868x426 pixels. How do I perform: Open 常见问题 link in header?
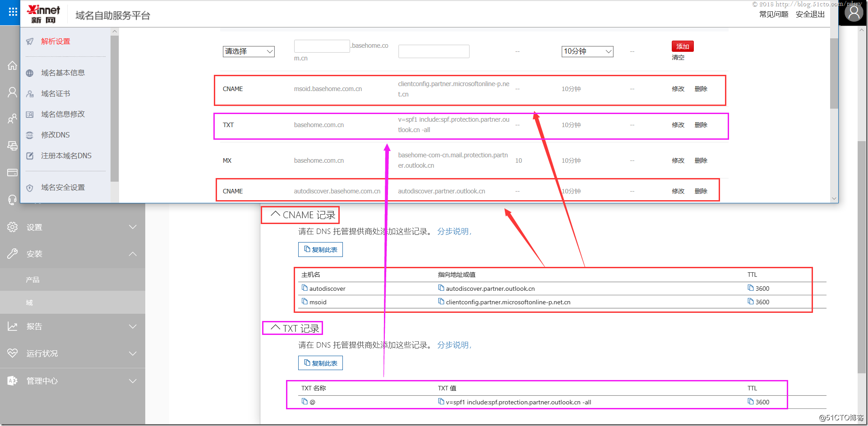coord(774,14)
